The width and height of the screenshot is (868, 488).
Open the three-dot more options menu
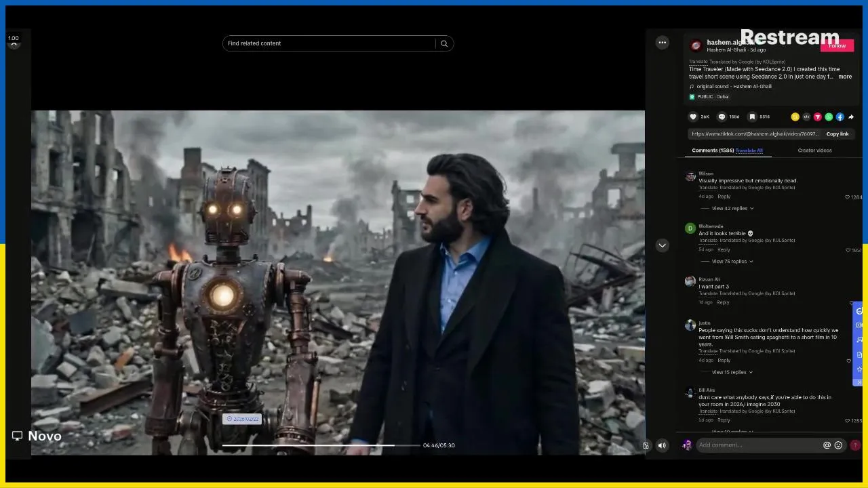point(663,43)
